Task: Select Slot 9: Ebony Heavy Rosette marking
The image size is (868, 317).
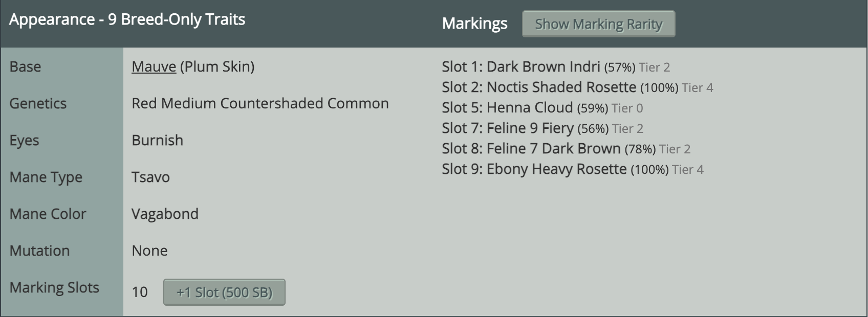Action: [x=573, y=169]
